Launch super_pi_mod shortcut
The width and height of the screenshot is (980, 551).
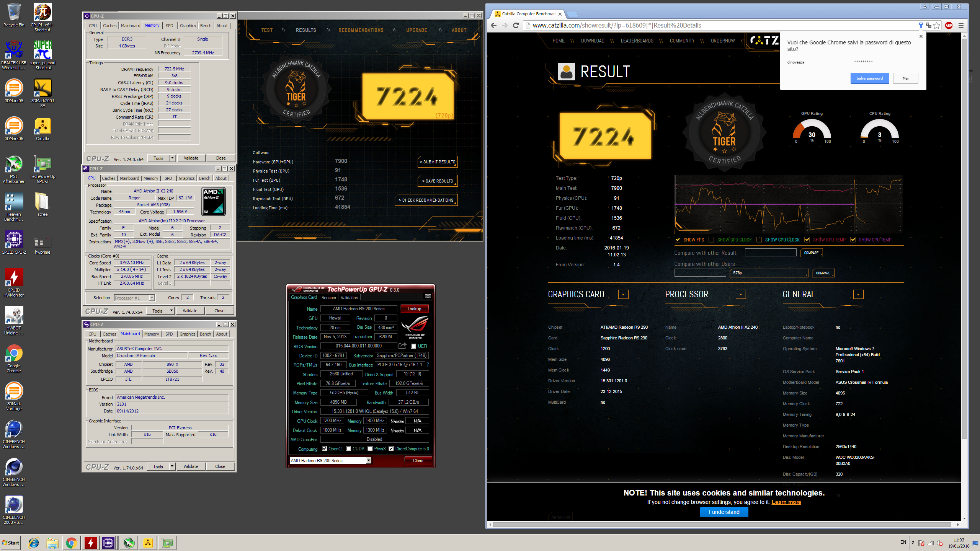[x=42, y=55]
